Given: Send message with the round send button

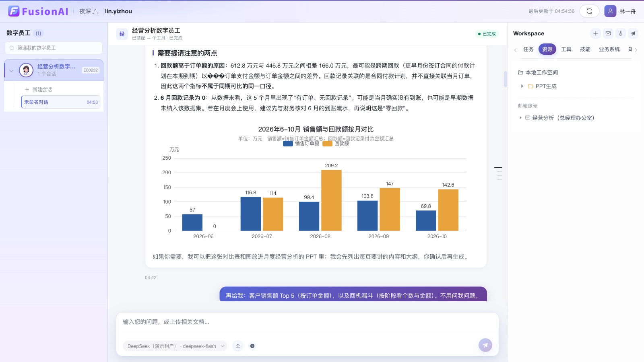Looking at the screenshot, I should point(485,345).
